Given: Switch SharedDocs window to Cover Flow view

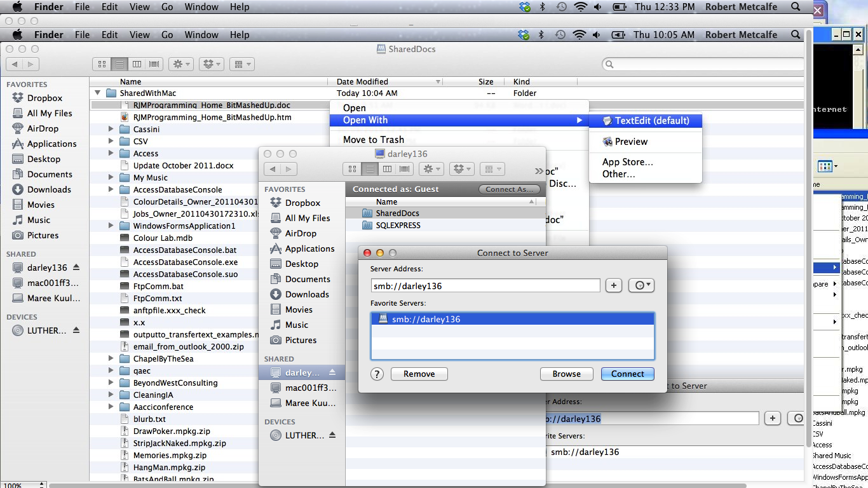Looking at the screenshot, I should coord(154,64).
